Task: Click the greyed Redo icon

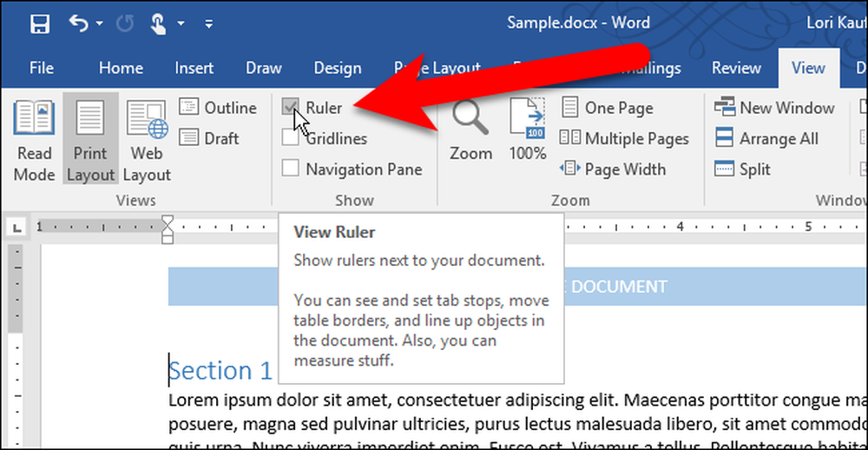Action: (x=125, y=23)
